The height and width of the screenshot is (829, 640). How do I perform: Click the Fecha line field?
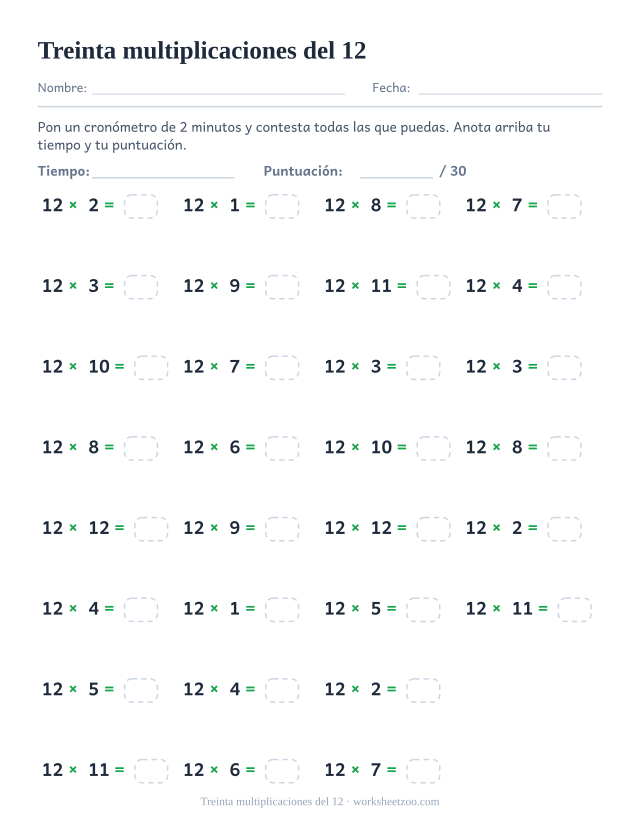[510, 88]
